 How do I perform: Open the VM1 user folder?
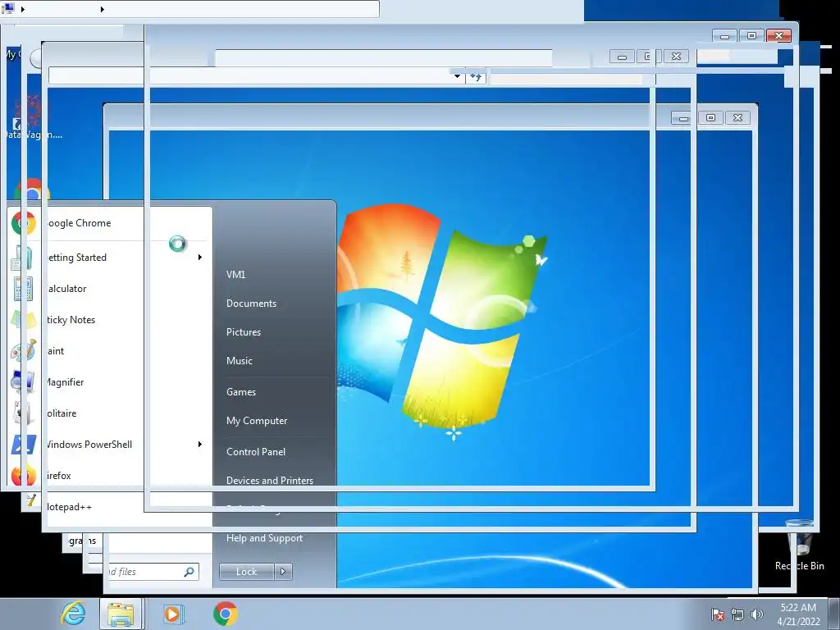235,275
